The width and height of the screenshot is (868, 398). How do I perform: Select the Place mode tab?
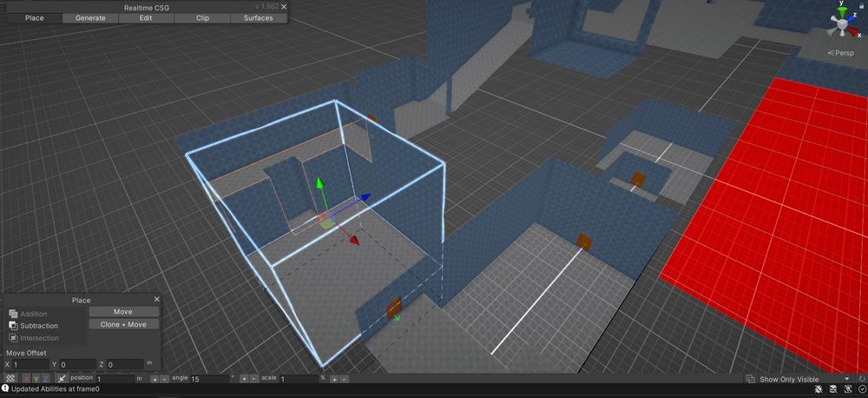[35, 17]
